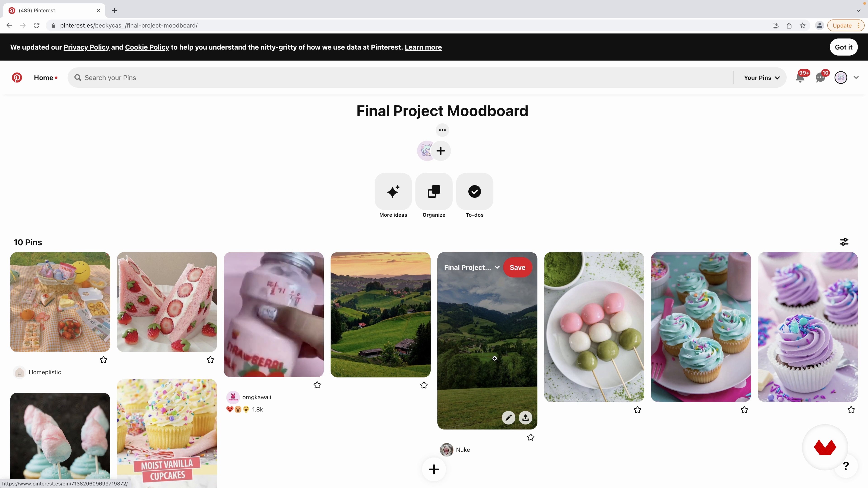Open the purple frosted cupcakes pin
The height and width of the screenshot is (488, 868).
coord(808,327)
